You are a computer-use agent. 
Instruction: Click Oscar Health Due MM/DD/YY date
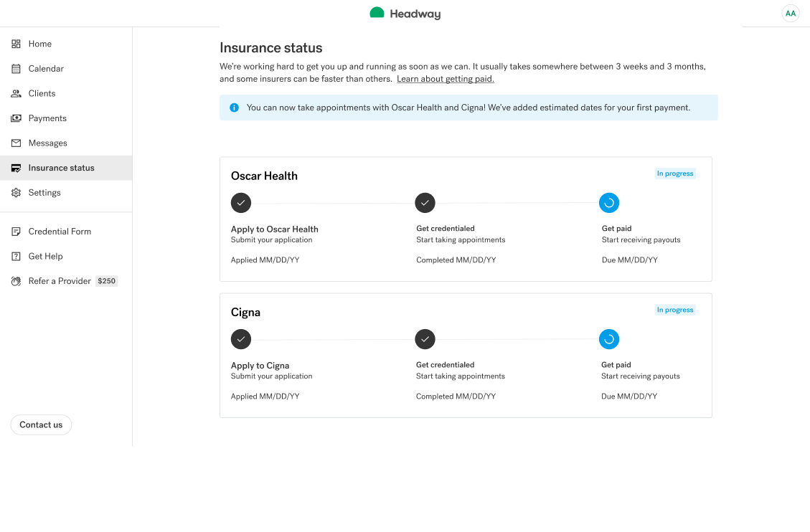click(x=630, y=260)
